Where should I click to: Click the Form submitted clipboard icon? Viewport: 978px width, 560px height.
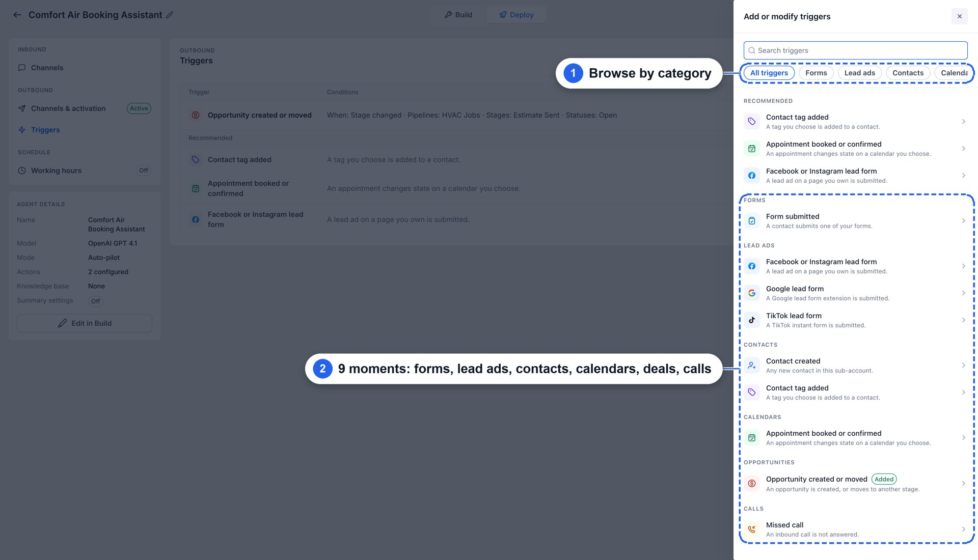click(x=752, y=221)
